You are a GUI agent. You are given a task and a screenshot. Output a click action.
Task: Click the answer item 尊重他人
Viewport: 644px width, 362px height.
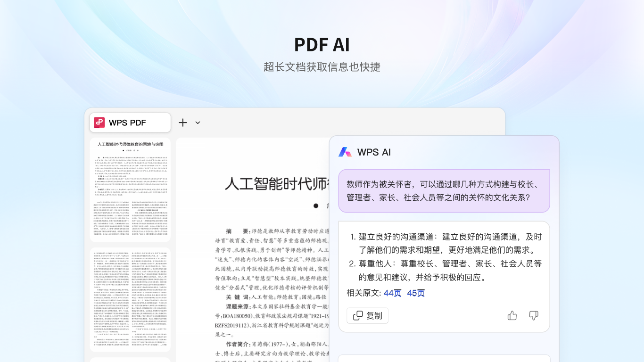tap(445, 270)
